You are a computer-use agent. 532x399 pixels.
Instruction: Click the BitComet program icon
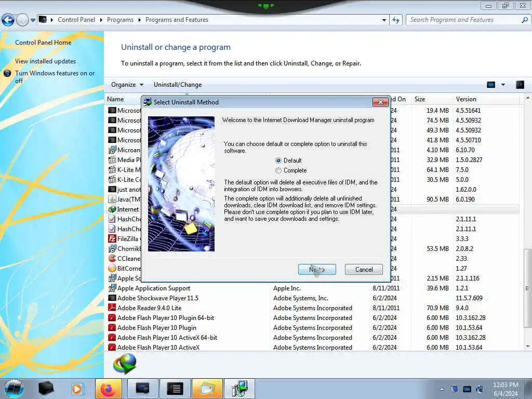click(x=112, y=269)
